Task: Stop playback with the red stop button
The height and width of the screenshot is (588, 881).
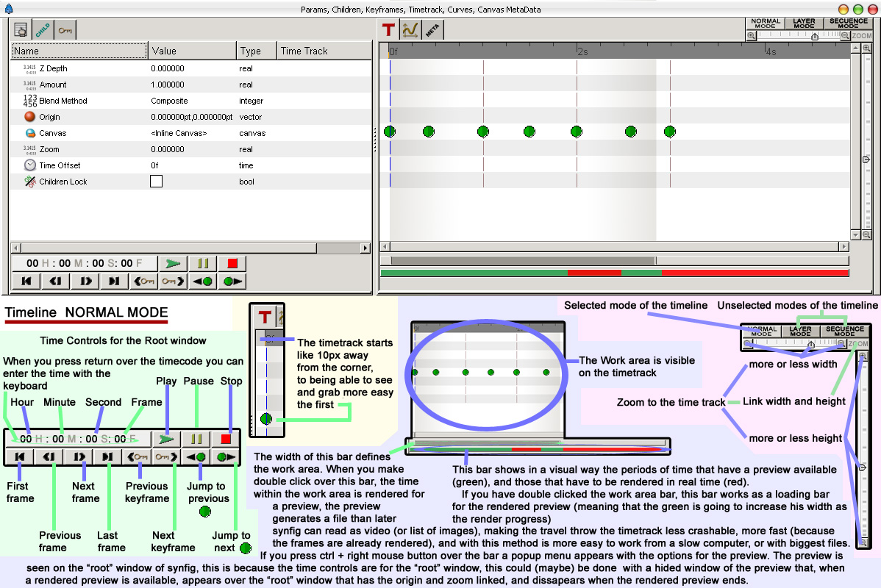Action: coord(232,263)
